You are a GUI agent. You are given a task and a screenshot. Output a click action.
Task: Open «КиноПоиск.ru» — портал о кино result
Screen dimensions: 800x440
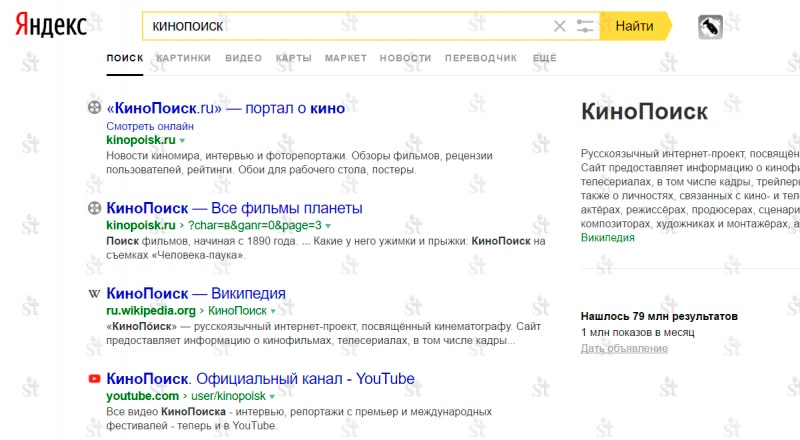pyautogui.click(x=226, y=108)
